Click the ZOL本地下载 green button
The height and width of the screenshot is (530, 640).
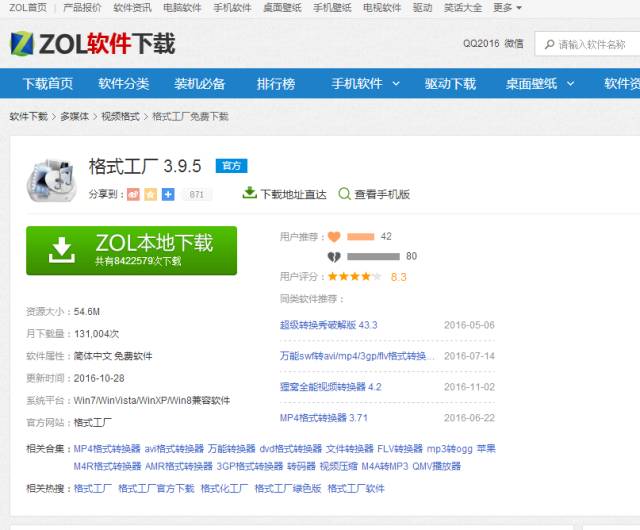131,250
